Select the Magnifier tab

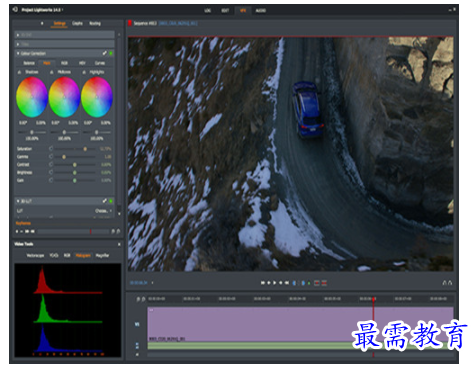102,256
